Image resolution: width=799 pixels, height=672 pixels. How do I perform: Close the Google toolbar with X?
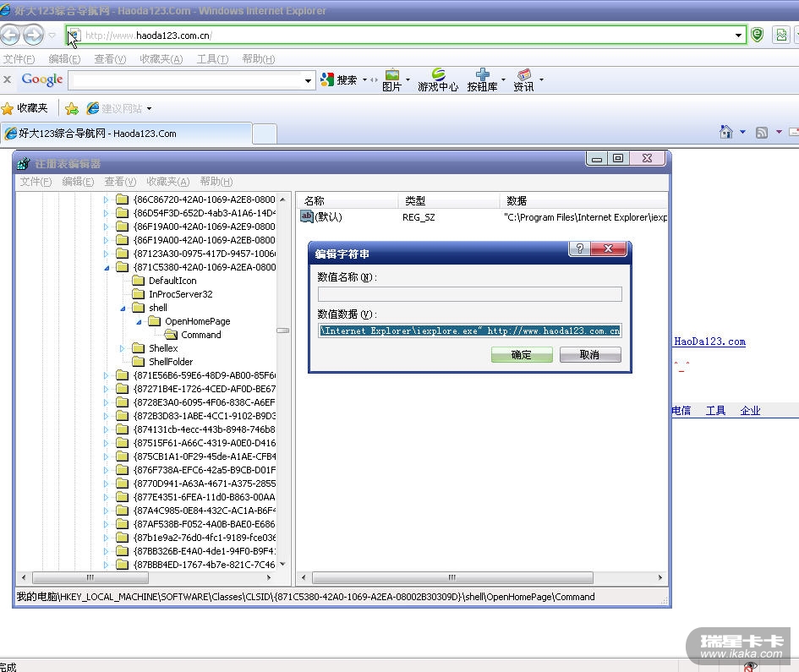pyautogui.click(x=7, y=79)
